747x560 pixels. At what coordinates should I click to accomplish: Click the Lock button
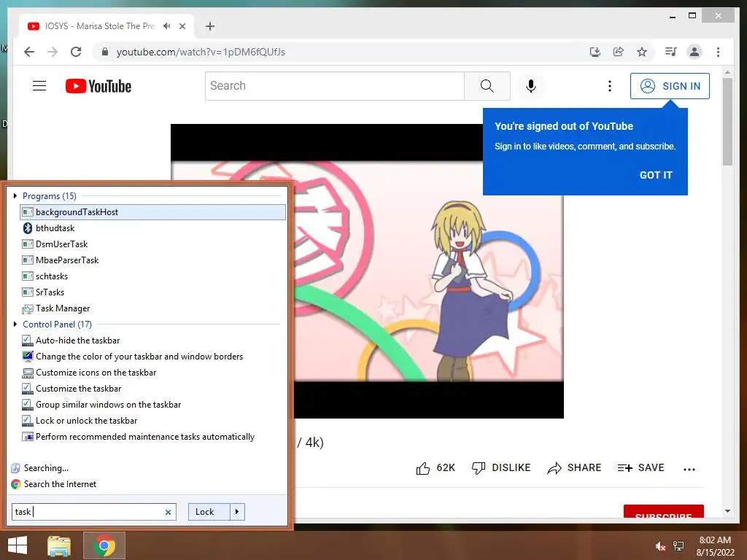tap(209, 512)
